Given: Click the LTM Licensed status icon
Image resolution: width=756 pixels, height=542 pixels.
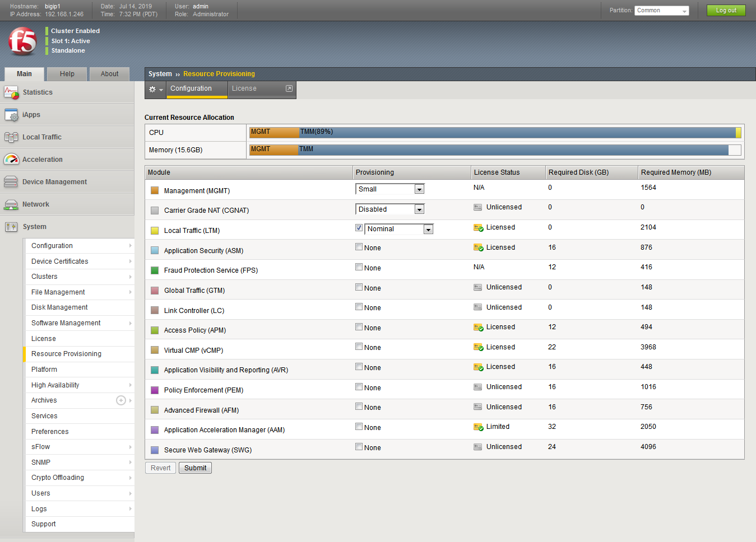Looking at the screenshot, I should [478, 228].
